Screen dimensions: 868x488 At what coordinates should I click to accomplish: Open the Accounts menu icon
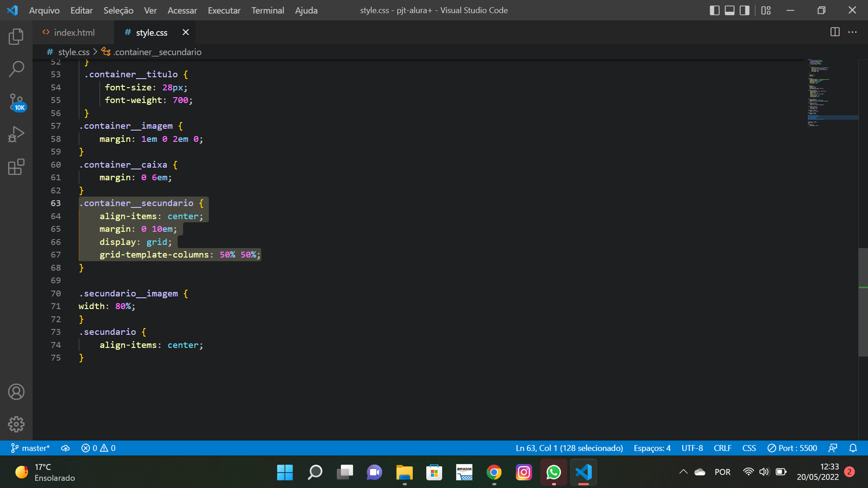tap(16, 392)
